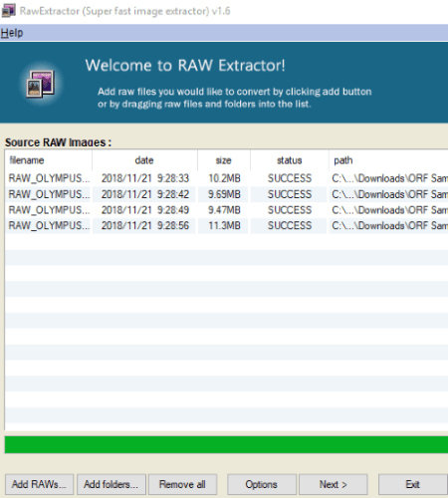The width and height of the screenshot is (448, 498).
Task: Sort the list by date column header
Action: click(x=144, y=160)
